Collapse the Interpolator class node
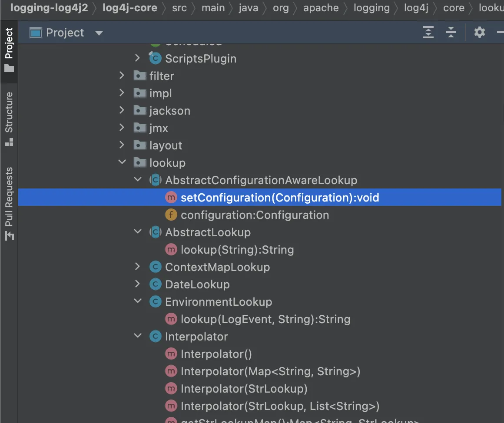 (x=138, y=336)
